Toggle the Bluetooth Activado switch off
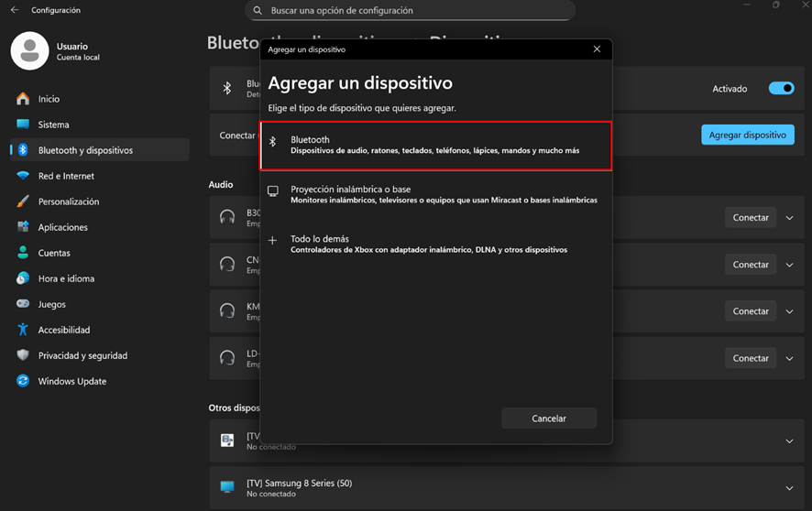The image size is (812, 511). coord(781,89)
